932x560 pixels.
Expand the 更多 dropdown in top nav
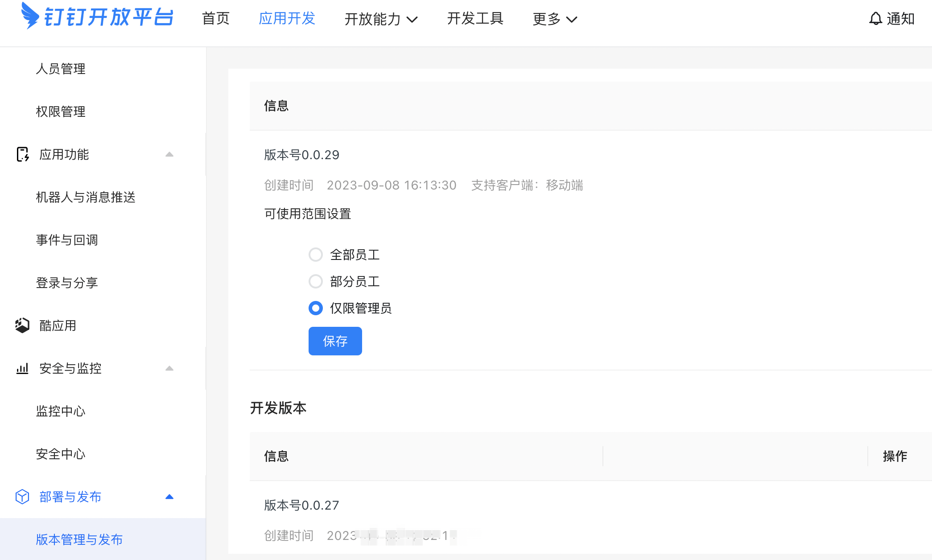pos(555,19)
